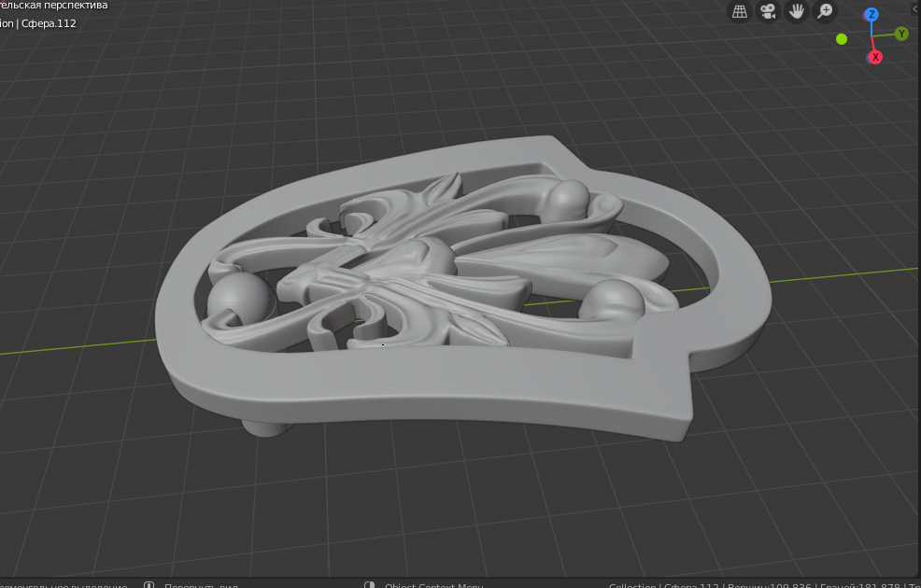Viewport: 921px width, 588px height.
Task: Toggle perspective/orthographic view grid icon
Action: coord(740,11)
